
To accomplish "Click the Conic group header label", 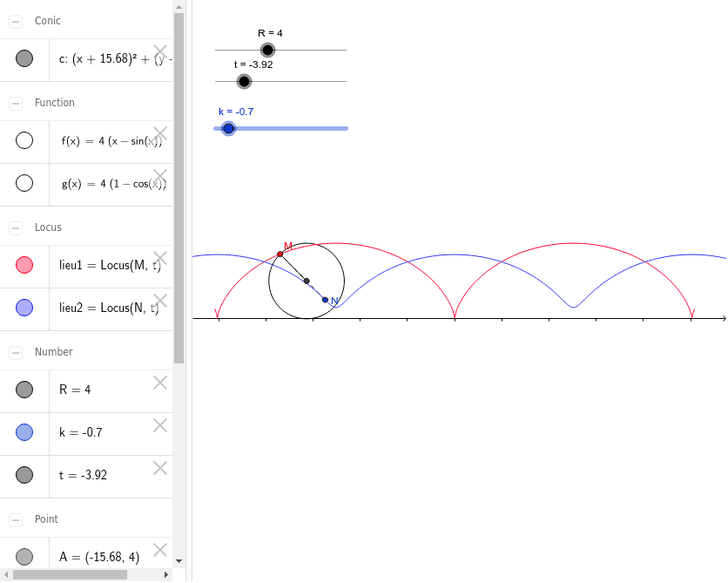I will tap(47, 21).
